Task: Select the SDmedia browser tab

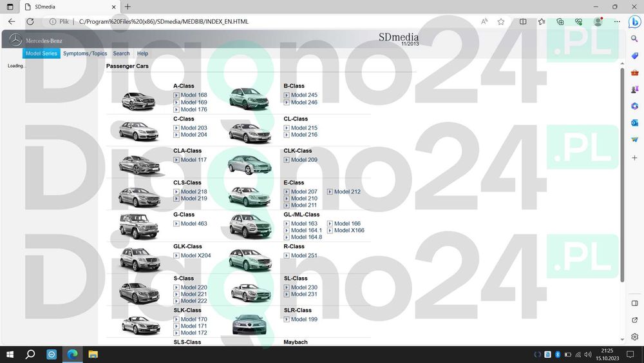Action: (x=70, y=7)
